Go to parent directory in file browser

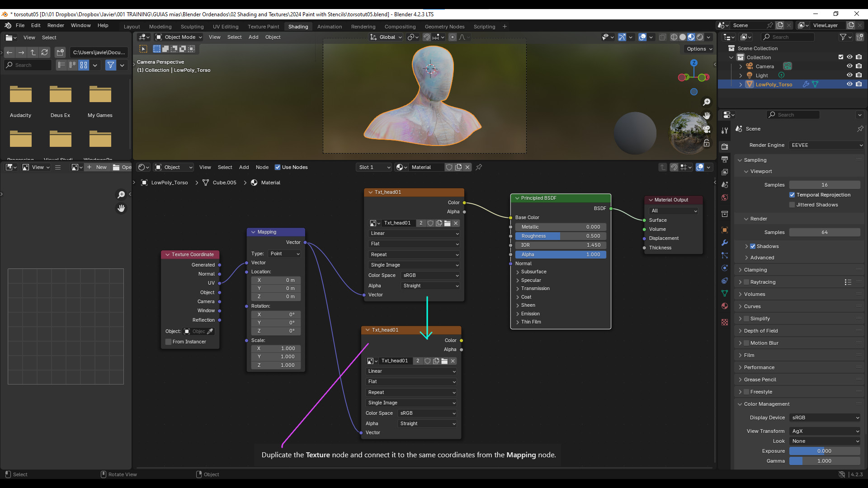tap(33, 52)
